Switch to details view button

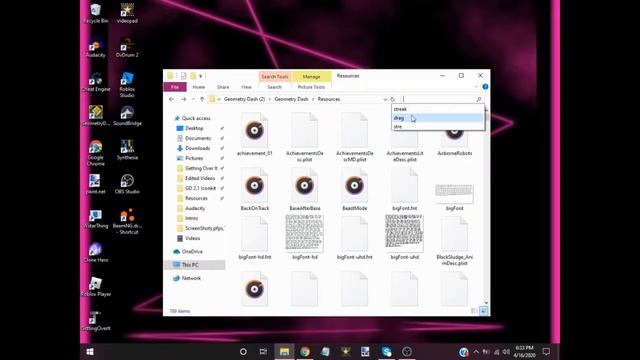[474, 311]
